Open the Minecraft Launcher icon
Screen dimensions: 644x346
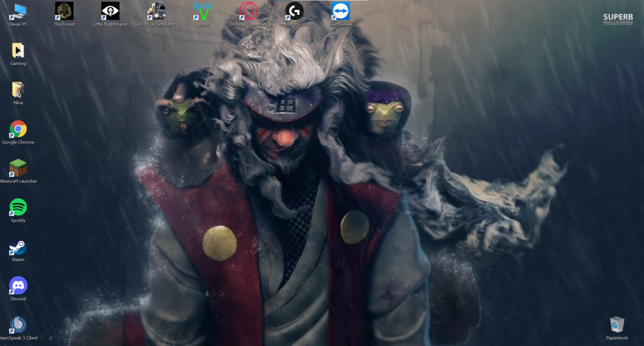(18, 169)
